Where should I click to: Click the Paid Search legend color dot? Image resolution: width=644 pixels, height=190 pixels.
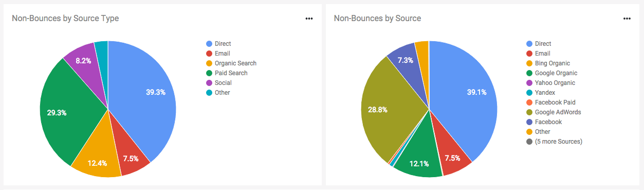pos(209,73)
